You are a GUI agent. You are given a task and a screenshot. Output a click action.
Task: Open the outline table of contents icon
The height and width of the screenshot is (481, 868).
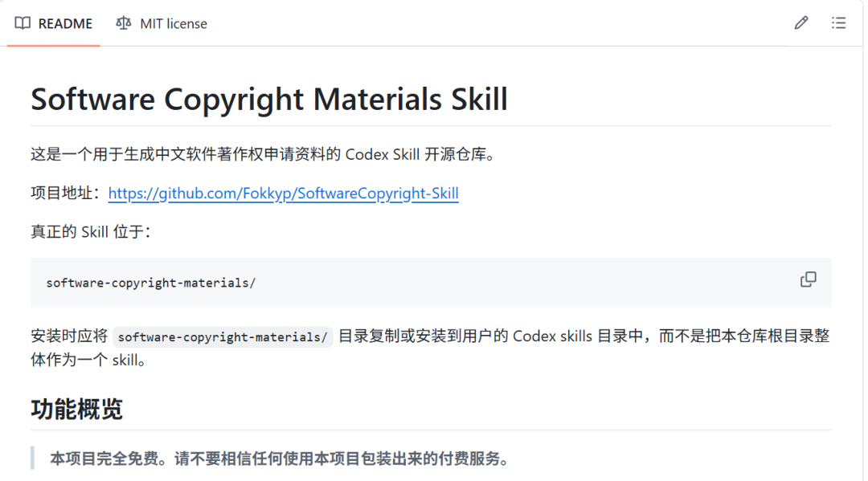tap(838, 22)
